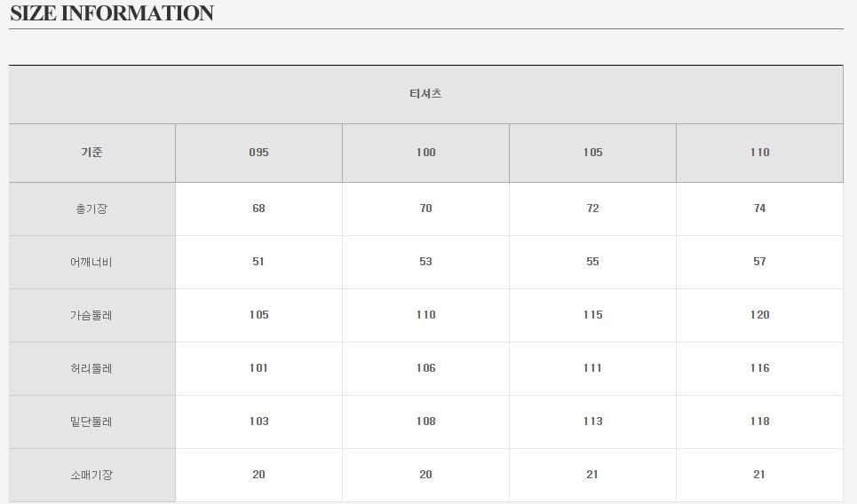Pick the 110 size column header

(759, 153)
